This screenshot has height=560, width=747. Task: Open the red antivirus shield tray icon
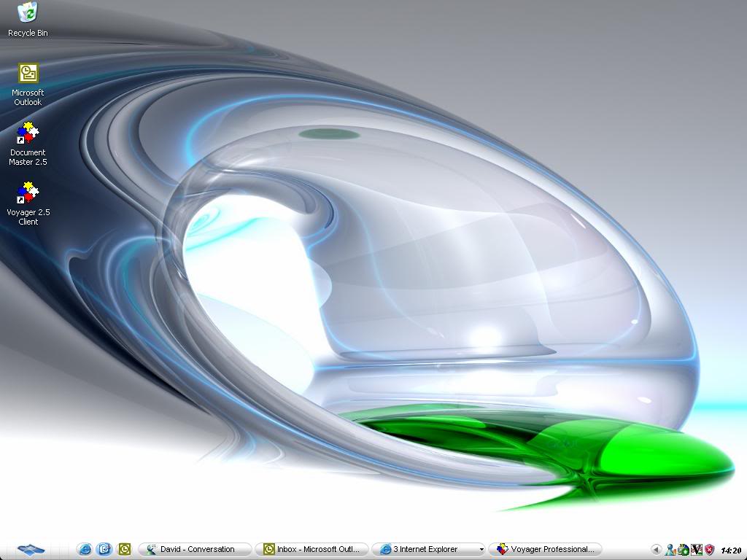pos(708,549)
